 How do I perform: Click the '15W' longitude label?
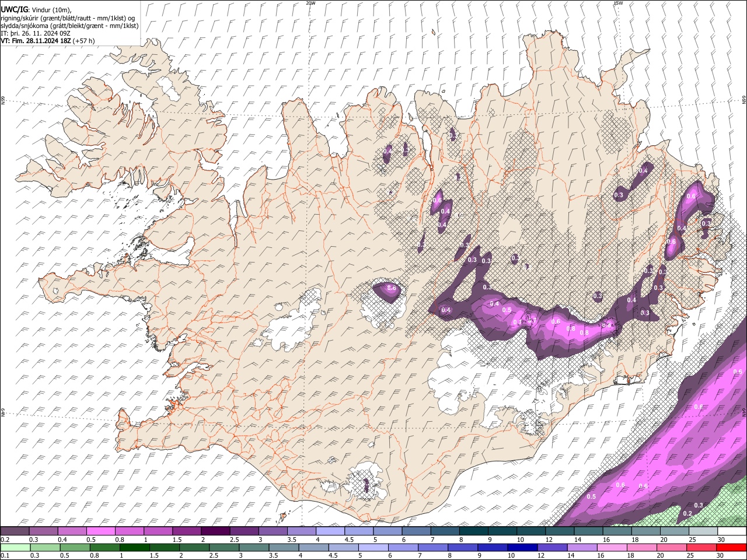(618, 3)
